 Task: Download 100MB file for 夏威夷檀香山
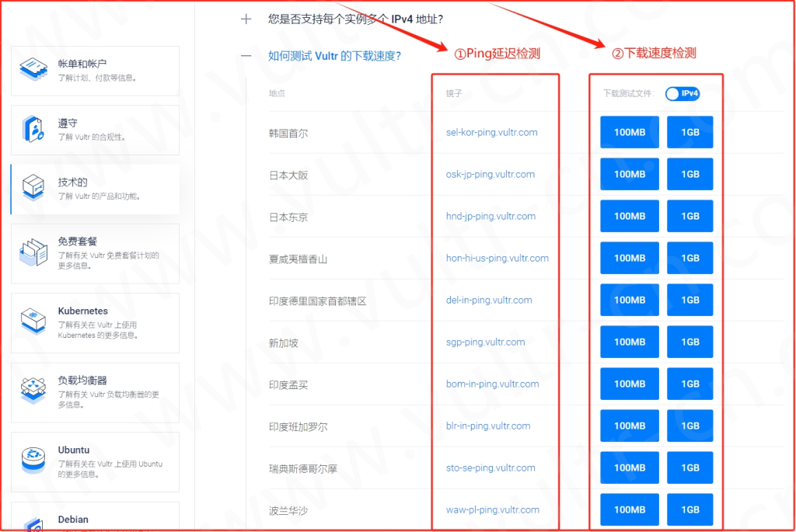point(630,258)
